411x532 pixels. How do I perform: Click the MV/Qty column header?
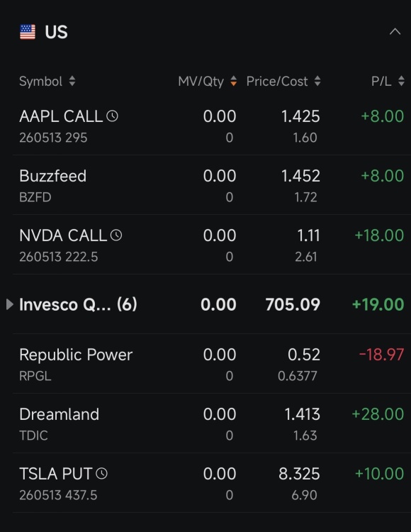coord(201,82)
